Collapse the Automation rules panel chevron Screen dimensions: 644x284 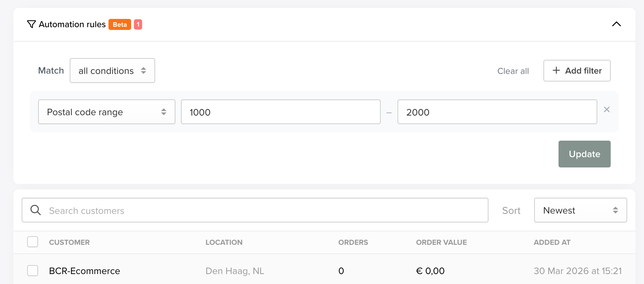[617, 24]
